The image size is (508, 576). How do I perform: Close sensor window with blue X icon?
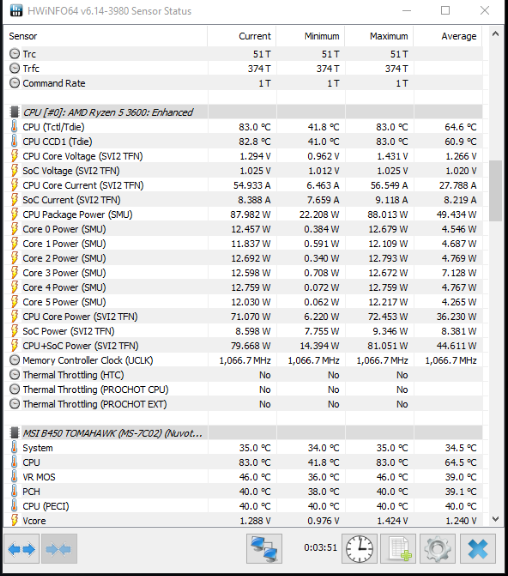coord(477,549)
